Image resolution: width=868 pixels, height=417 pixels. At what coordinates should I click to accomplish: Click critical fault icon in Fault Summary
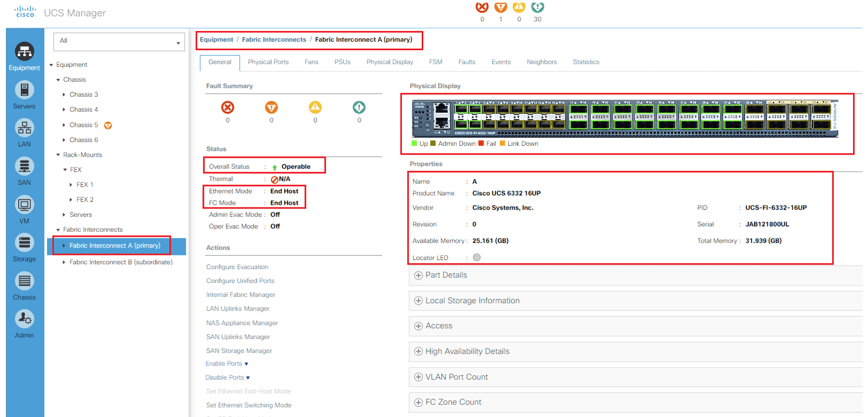pyautogui.click(x=228, y=107)
